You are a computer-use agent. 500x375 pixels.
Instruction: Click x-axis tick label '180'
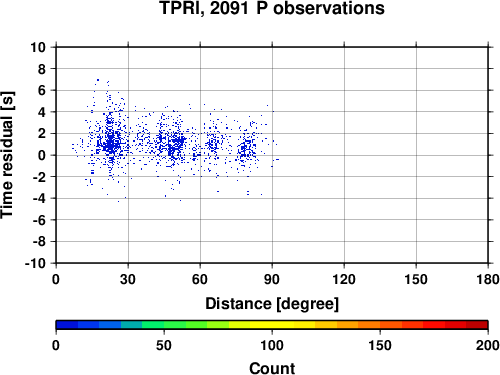click(488, 279)
